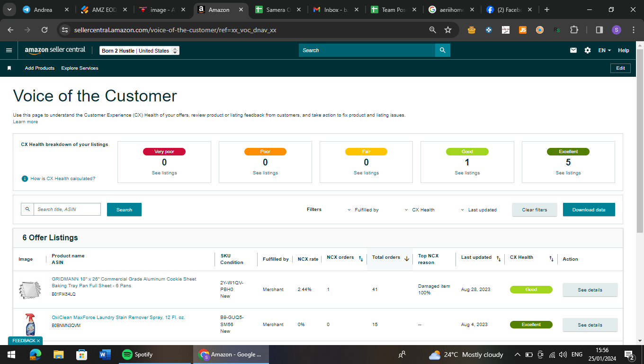Go back with the browser back arrow
644x364 pixels.
(11, 30)
